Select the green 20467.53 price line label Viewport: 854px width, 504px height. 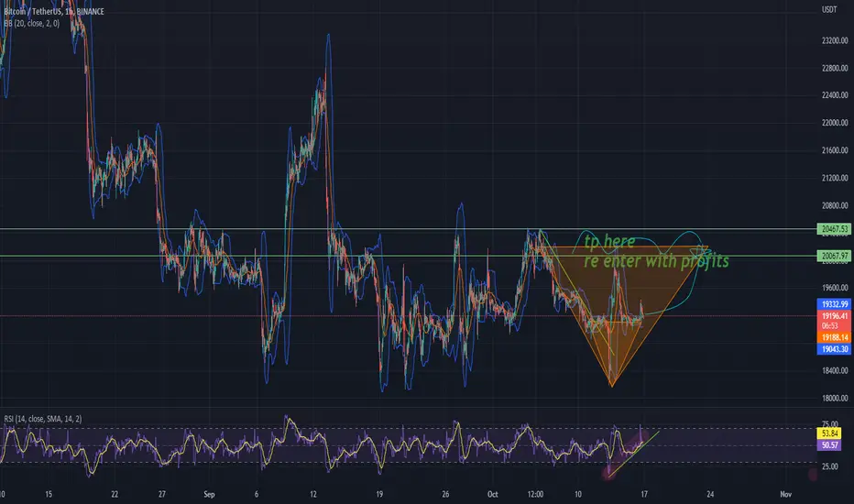834,229
